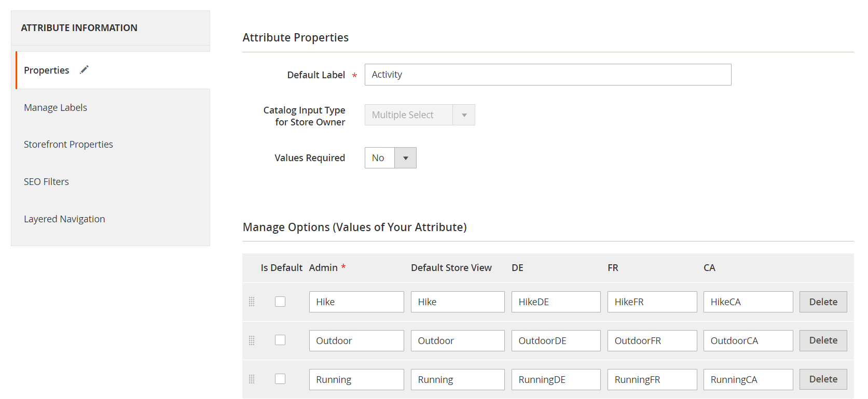This screenshot has width=868, height=399.
Task: Delete the Outdoor option row
Action: 823,340
